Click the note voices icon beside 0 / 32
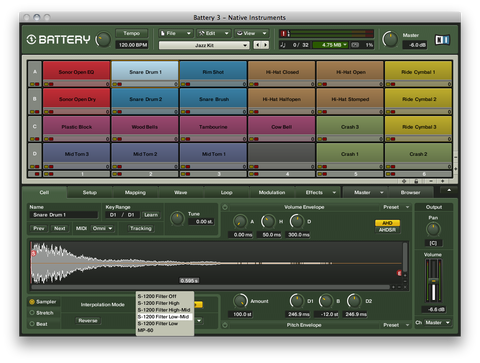 tap(283, 45)
